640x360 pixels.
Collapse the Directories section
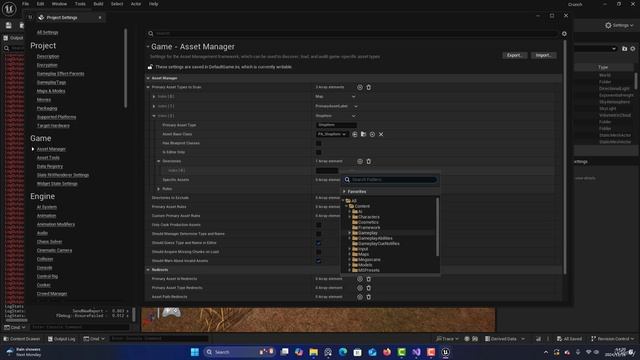tap(159, 161)
